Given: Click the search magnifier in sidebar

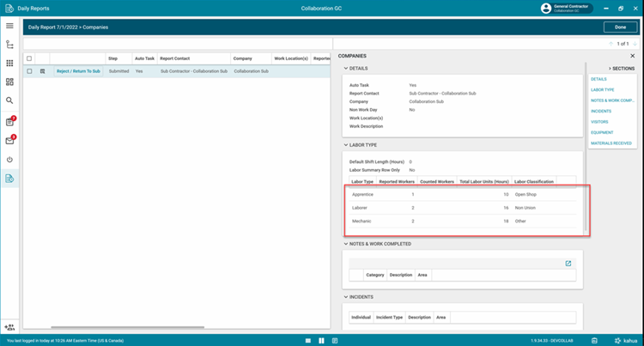Looking at the screenshot, I should click(x=9, y=100).
